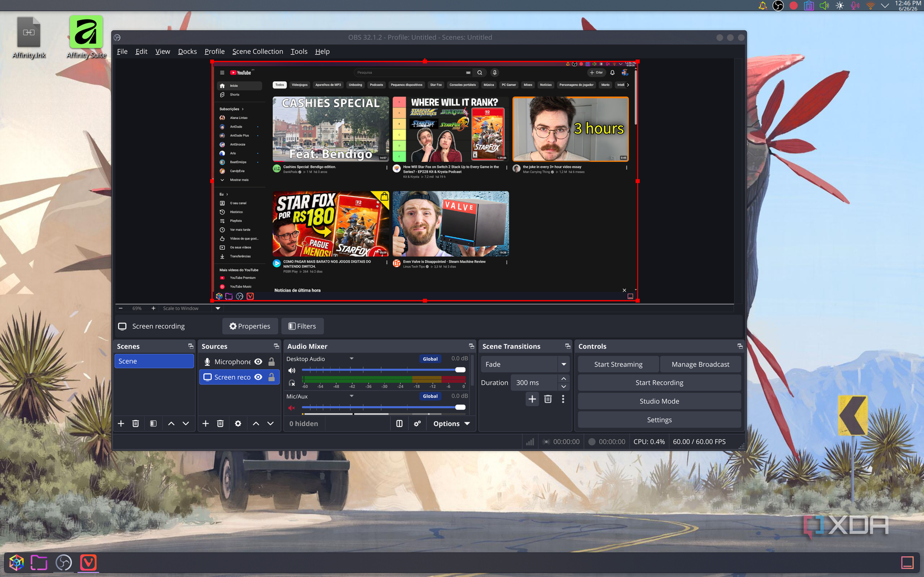Float the Scenes dock
Viewport: 924px width, 577px height.
(190, 346)
